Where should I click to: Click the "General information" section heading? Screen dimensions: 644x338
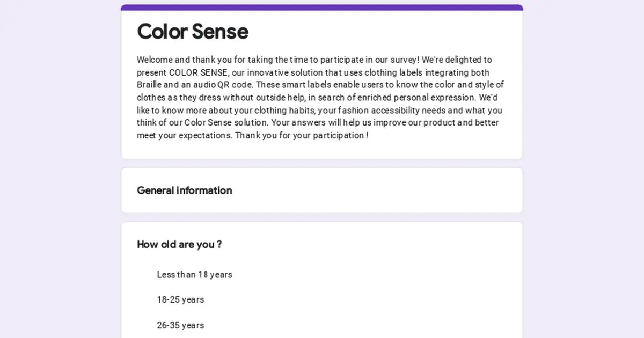tap(185, 190)
